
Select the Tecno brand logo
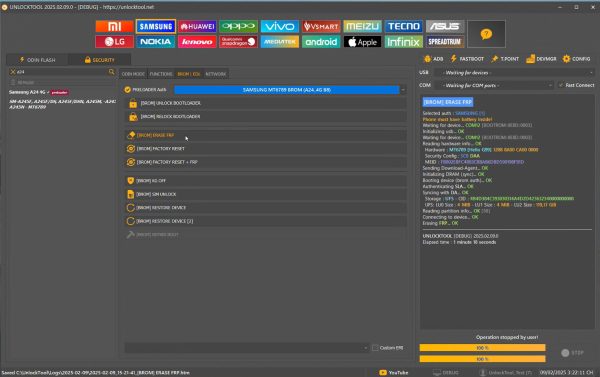pos(404,26)
